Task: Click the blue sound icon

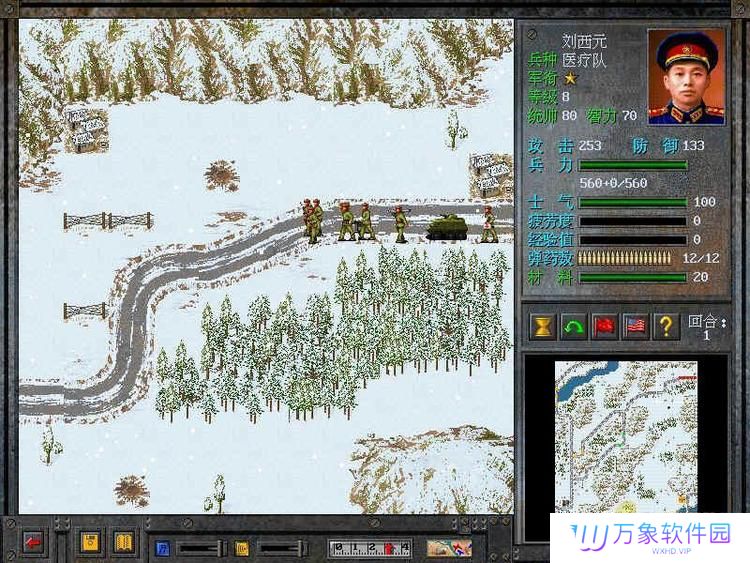Action: pyautogui.click(x=163, y=548)
